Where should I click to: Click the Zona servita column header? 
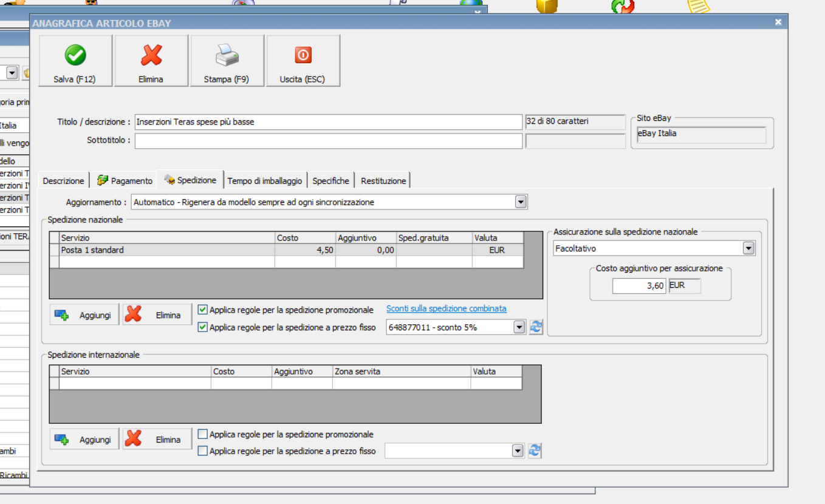pos(402,372)
